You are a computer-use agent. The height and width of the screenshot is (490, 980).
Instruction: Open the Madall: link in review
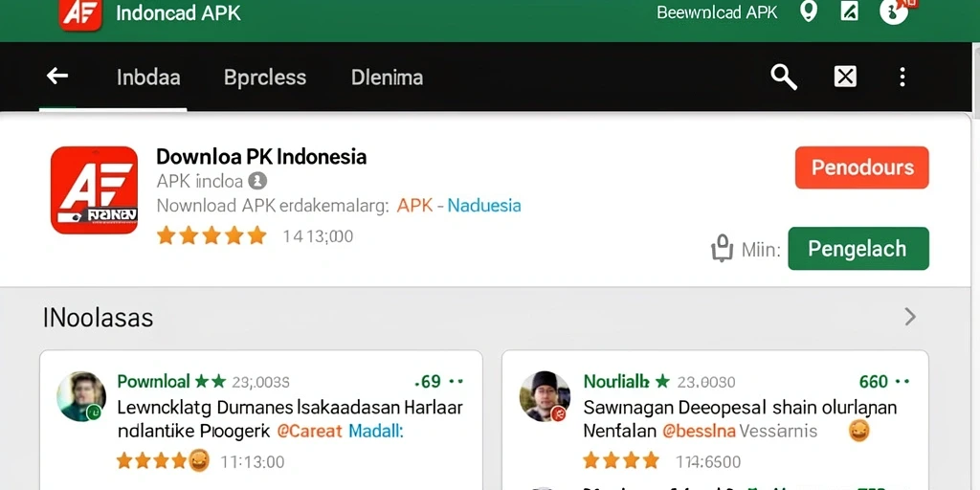pyautogui.click(x=375, y=431)
